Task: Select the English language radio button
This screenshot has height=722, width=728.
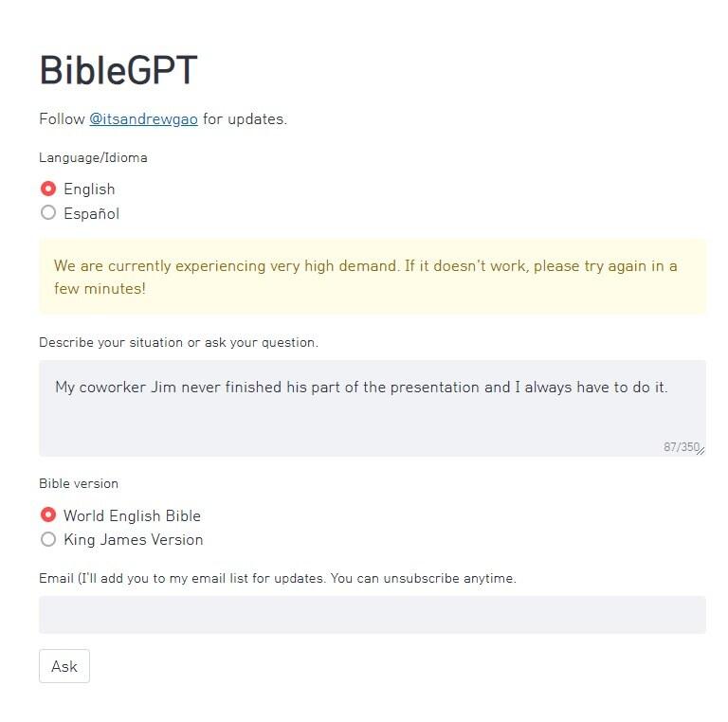Action: tap(48, 189)
